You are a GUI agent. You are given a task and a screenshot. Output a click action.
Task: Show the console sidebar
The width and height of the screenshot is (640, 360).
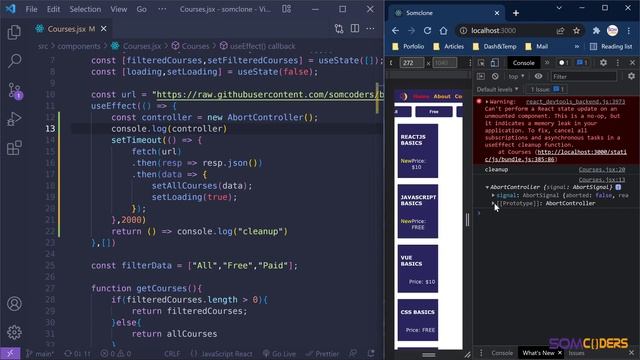click(x=480, y=76)
